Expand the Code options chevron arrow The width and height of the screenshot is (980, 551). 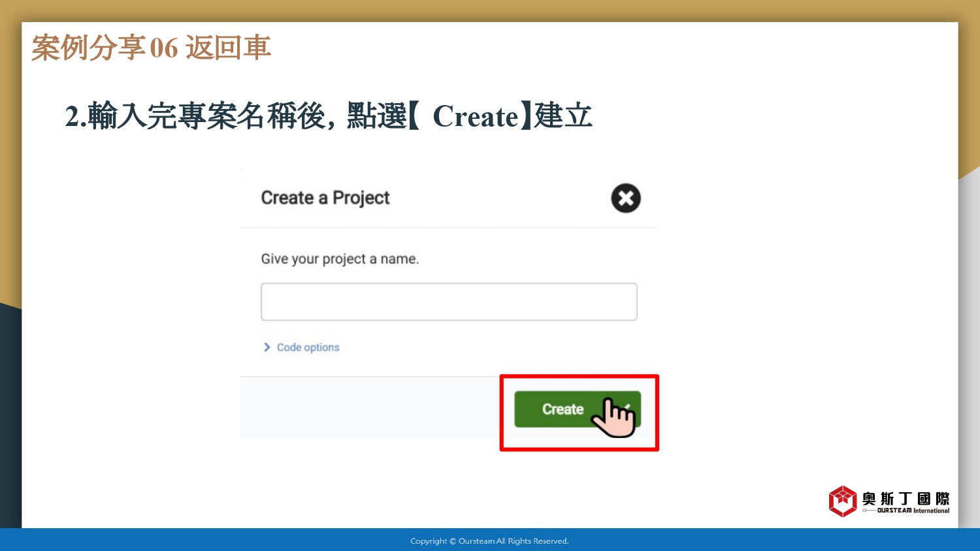267,347
